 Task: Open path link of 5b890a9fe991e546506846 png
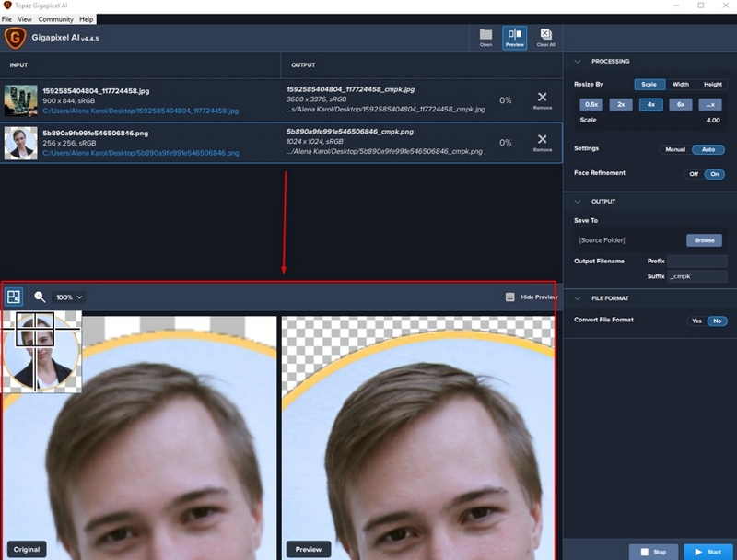[141, 153]
